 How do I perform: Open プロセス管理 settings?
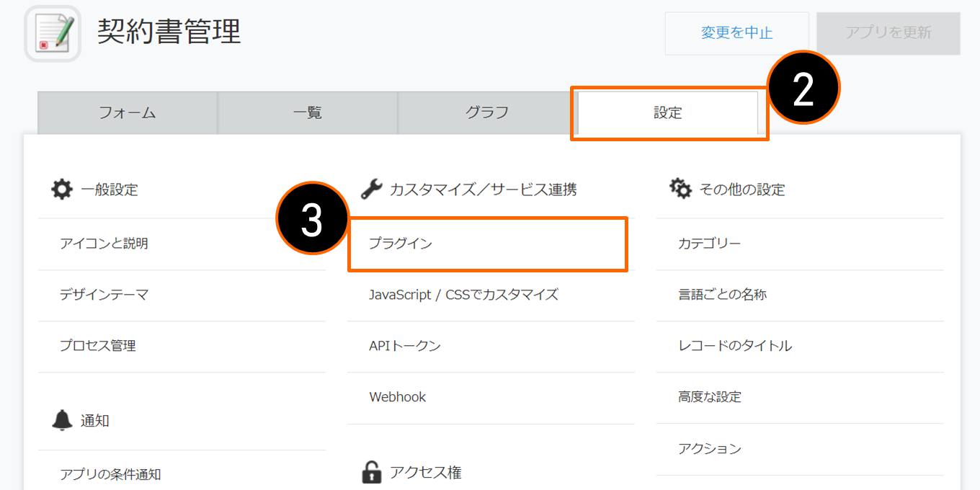[98, 346]
